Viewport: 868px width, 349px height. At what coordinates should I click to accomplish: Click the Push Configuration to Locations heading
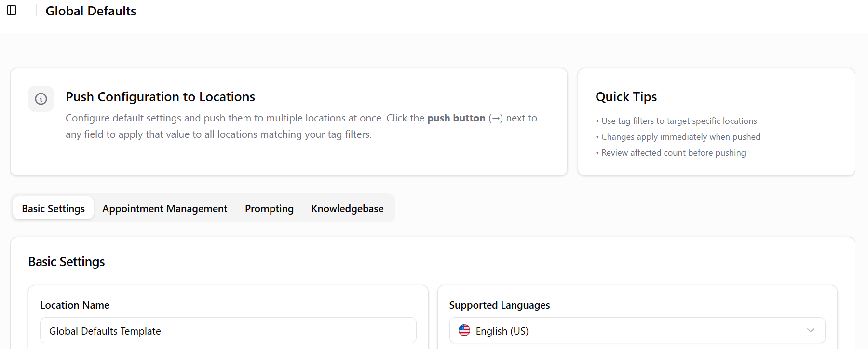160,97
